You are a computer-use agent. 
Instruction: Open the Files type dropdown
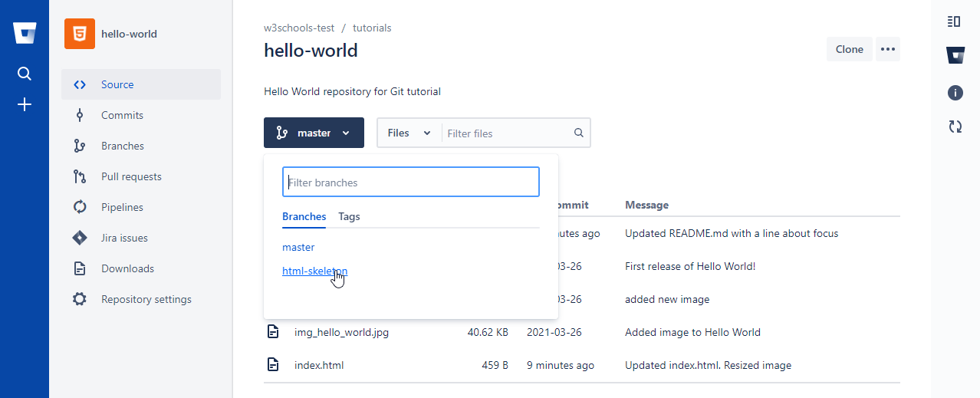coord(409,133)
